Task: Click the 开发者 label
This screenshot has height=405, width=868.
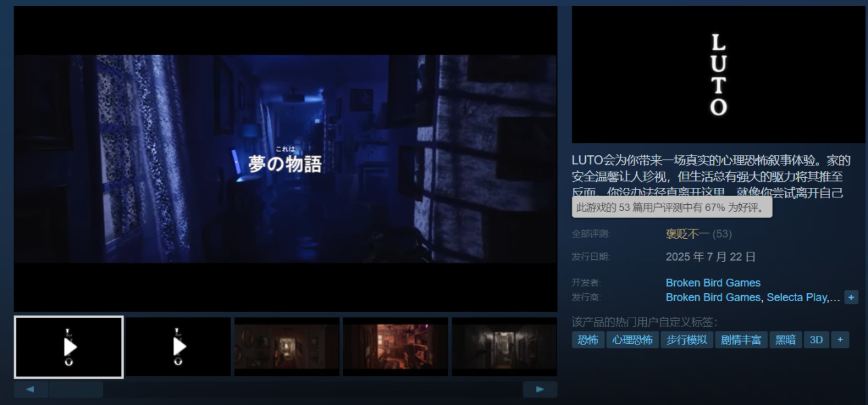Action: 586,283
